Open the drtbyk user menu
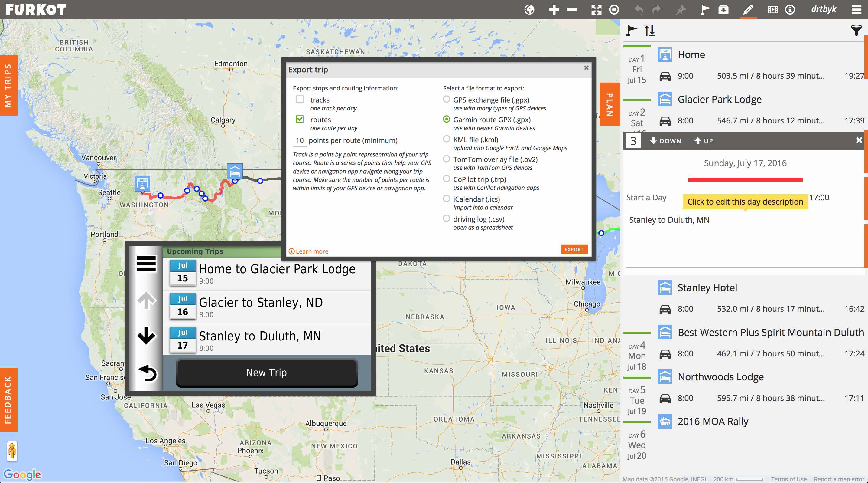 824,9
